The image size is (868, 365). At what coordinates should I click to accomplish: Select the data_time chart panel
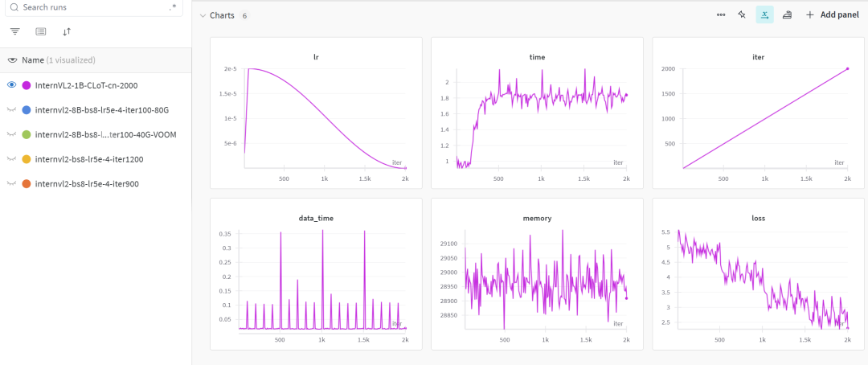coord(316,274)
